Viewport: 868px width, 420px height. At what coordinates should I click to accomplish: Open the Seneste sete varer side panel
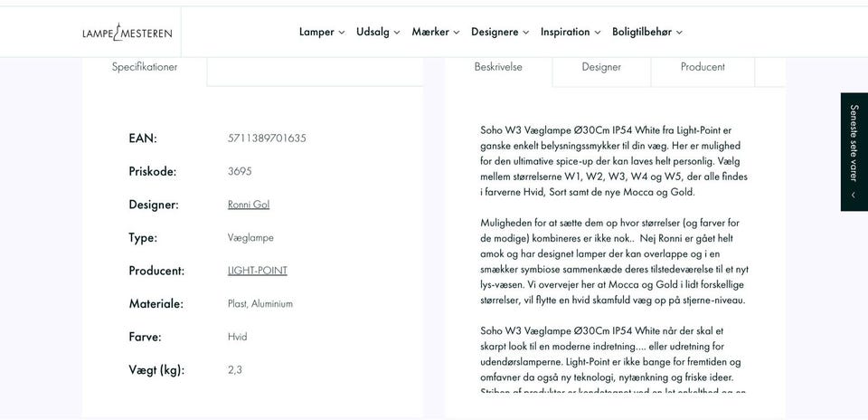click(x=854, y=152)
